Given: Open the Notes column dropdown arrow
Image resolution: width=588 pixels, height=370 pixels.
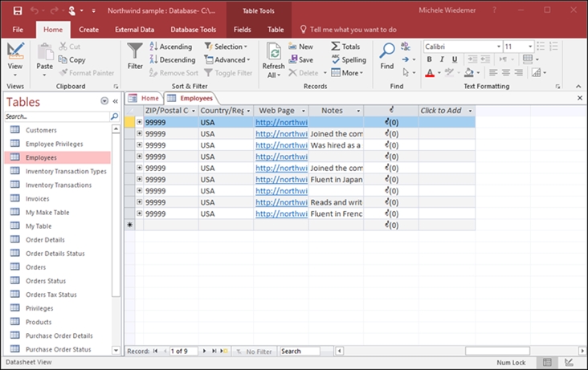Looking at the screenshot, I should pyautogui.click(x=358, y=111).
